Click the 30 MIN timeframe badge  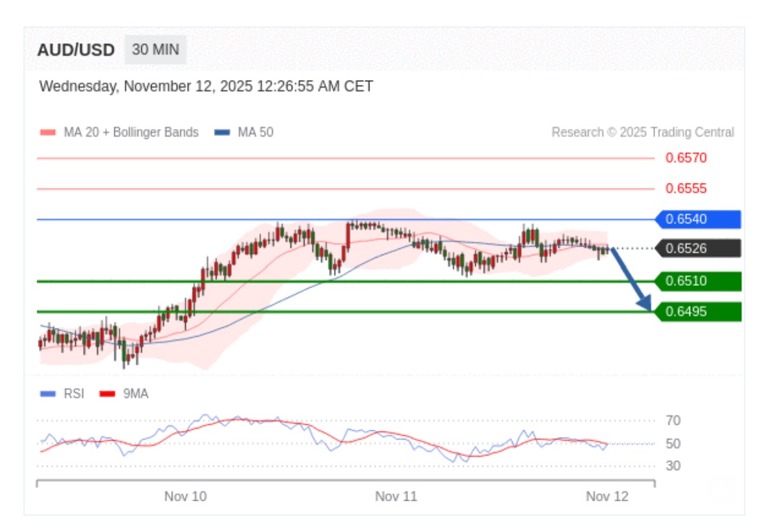[155, 49]
